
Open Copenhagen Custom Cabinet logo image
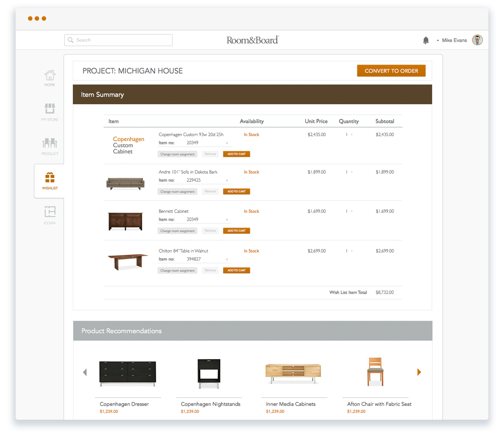point(128,145)
